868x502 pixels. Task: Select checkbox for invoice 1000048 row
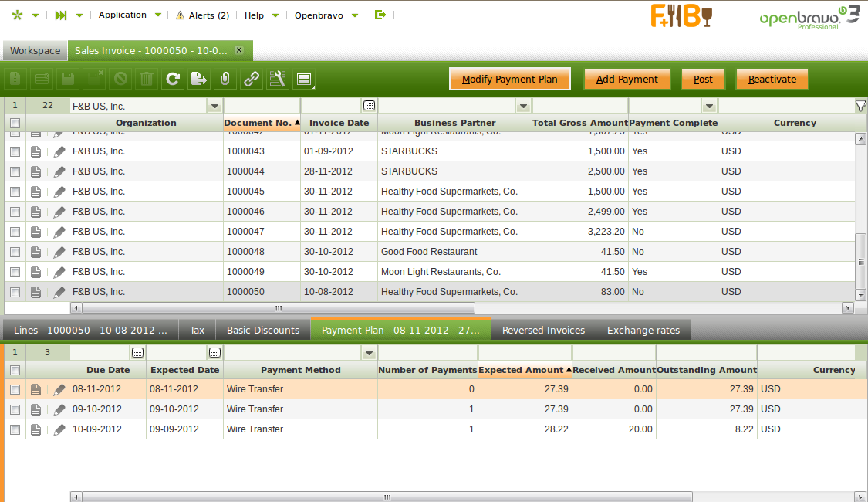[x=15, y=252]
